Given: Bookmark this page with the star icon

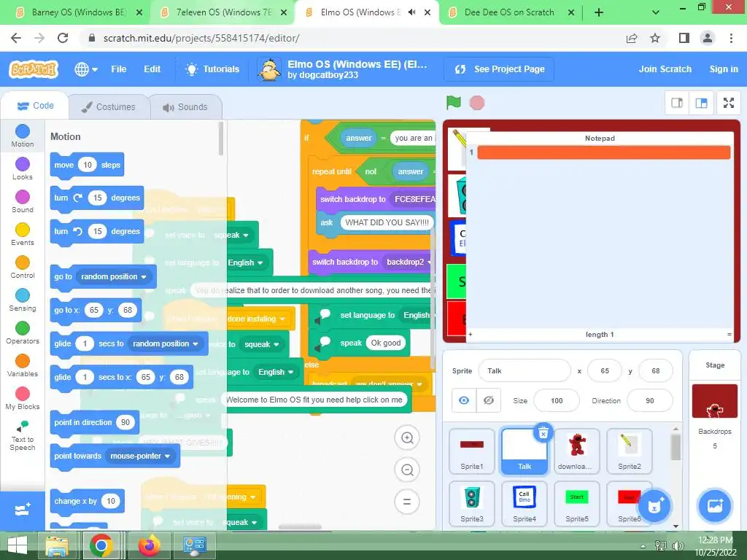Looking at the screenshot, I should coord(655,38).
